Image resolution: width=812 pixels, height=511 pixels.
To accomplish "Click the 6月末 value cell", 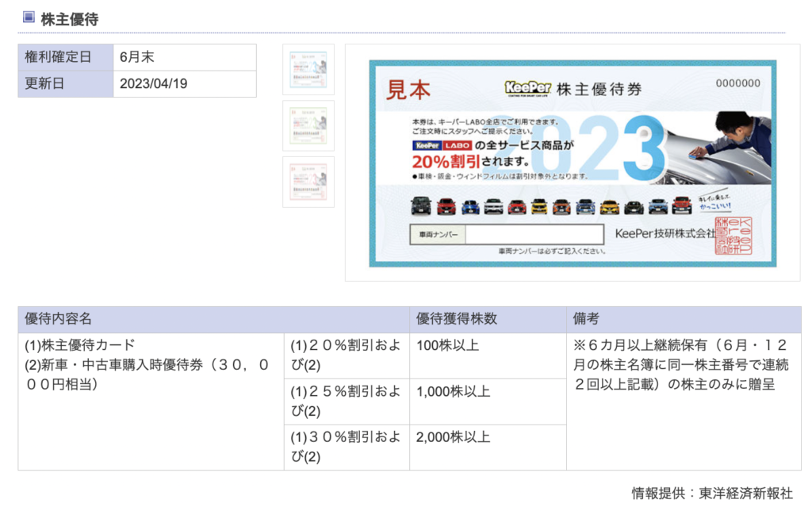I will click(185, 57).
